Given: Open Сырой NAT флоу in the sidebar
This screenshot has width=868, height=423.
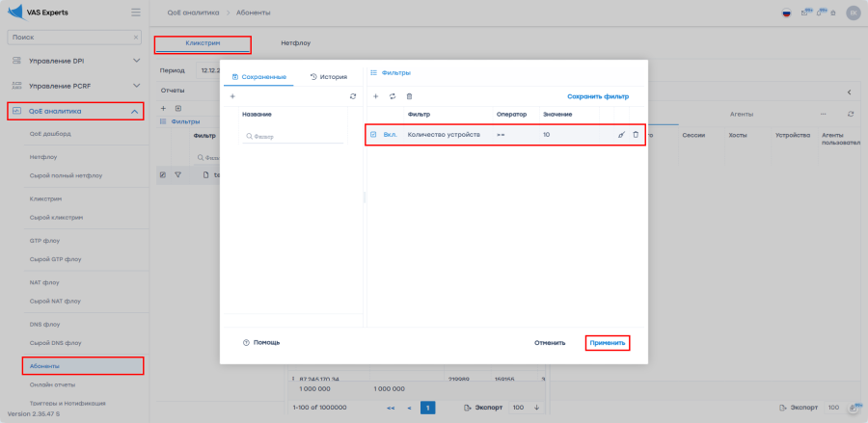Looking at the screenshot, I should coord(55,301).
